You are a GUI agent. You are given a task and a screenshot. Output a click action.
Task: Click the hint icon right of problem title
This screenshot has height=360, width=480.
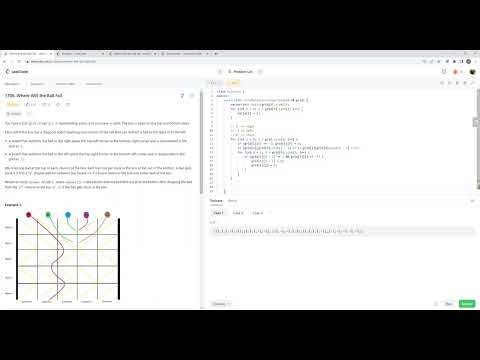182,96
